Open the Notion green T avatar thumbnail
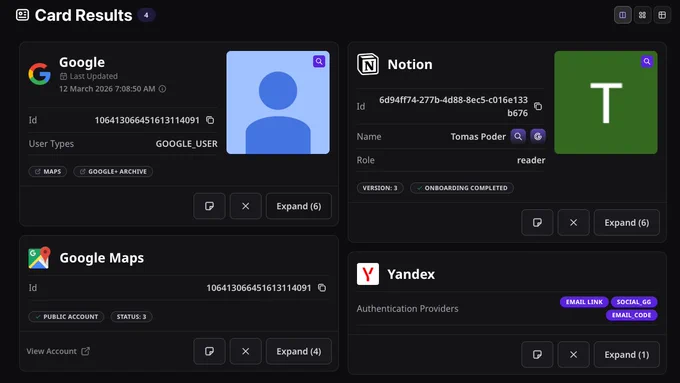 (x=606, y=102)
